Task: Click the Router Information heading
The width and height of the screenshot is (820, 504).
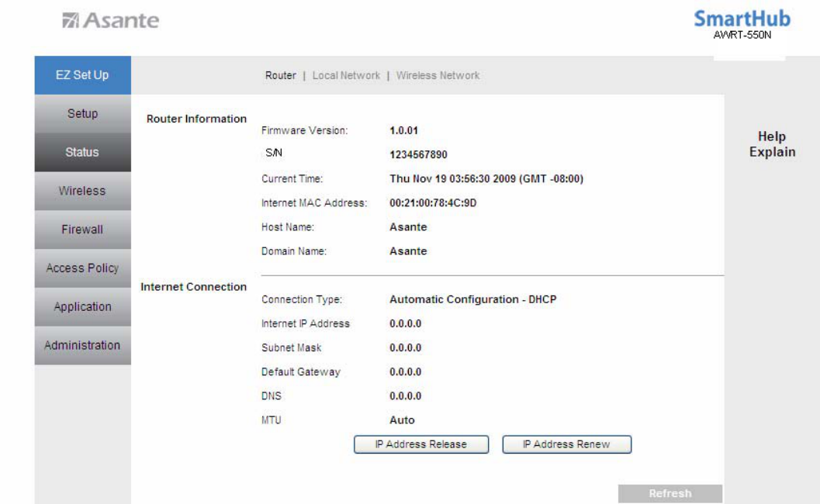Action: point(196,119)
